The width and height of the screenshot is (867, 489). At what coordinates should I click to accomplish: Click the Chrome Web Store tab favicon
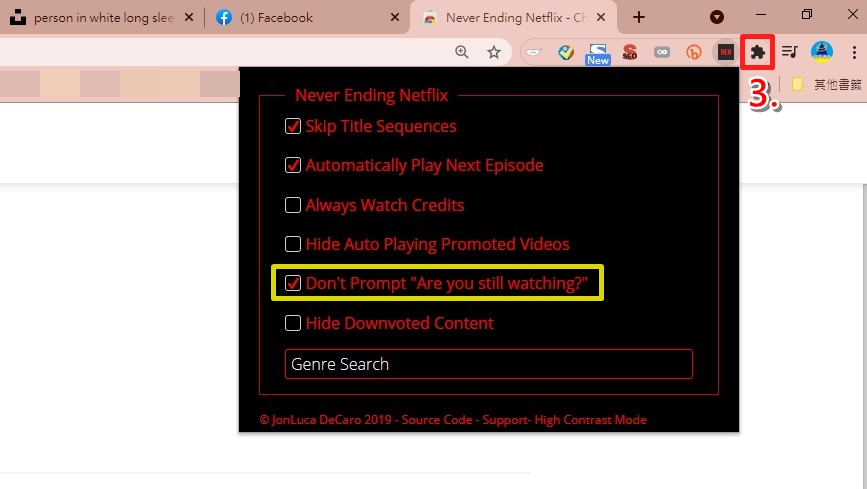point(430,18)
